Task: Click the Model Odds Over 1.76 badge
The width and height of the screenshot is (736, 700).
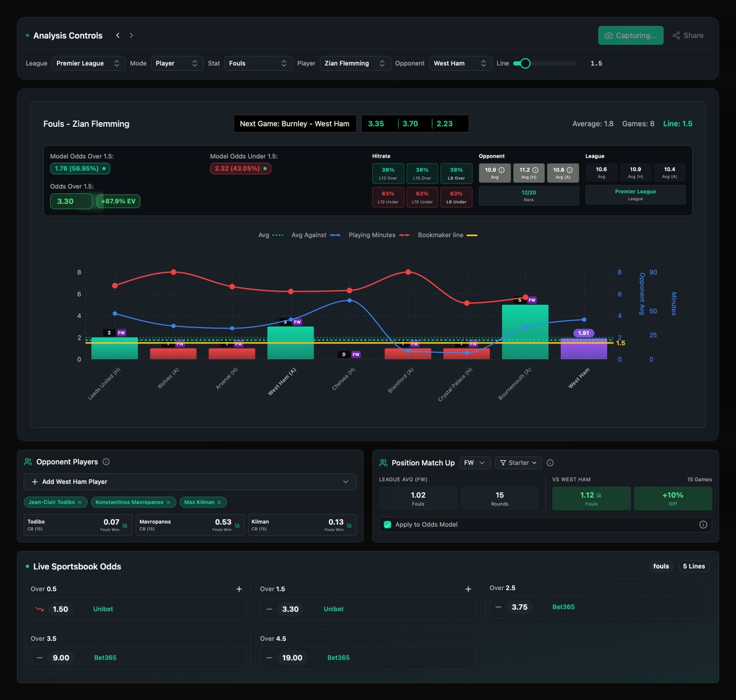Action: pos(80,168)
